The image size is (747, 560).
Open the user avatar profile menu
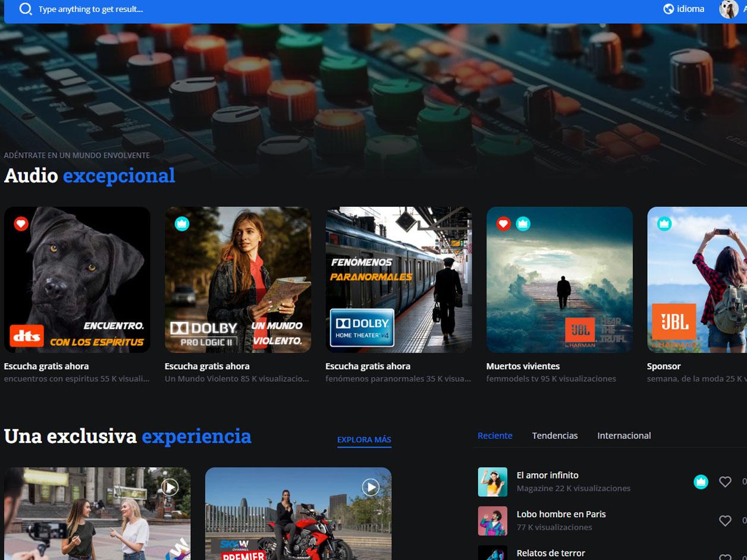(x=729, y=9)
